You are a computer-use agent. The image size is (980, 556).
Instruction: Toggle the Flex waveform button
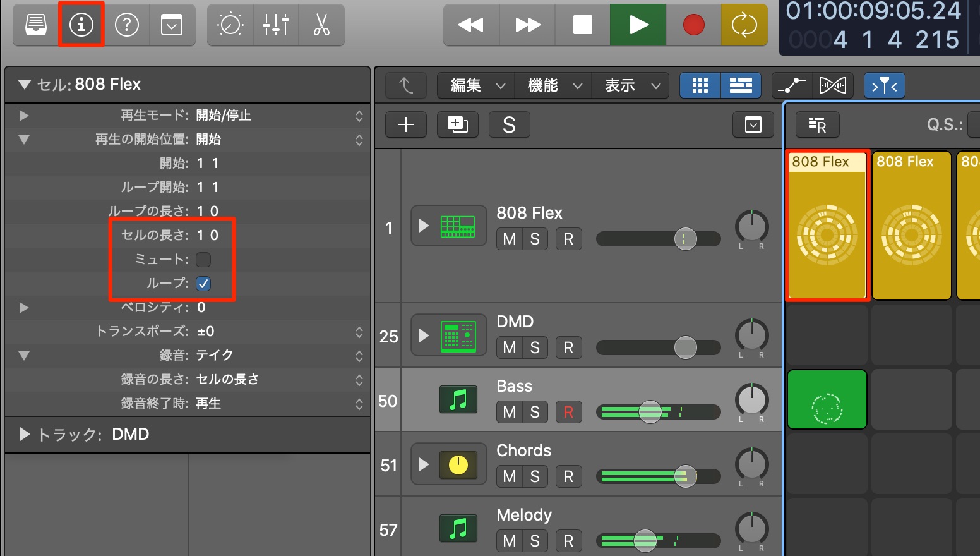[833, 85]
